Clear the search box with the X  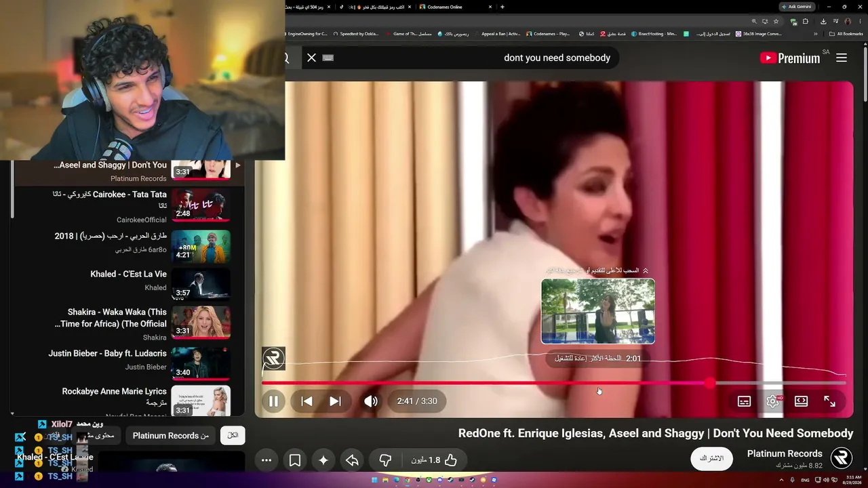point(311,58)
